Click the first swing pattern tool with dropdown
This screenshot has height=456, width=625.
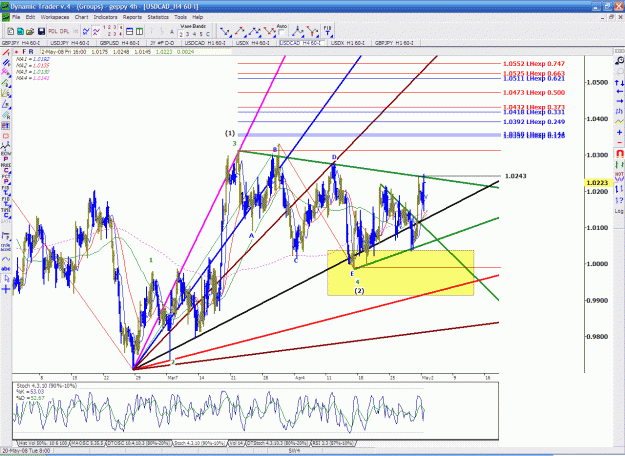(225, 31)
